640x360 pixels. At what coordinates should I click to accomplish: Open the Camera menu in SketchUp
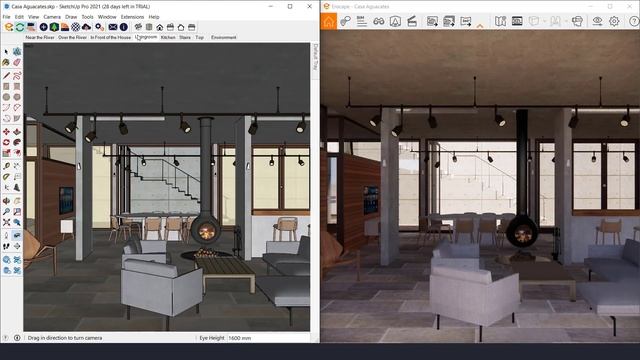(52, 17)
